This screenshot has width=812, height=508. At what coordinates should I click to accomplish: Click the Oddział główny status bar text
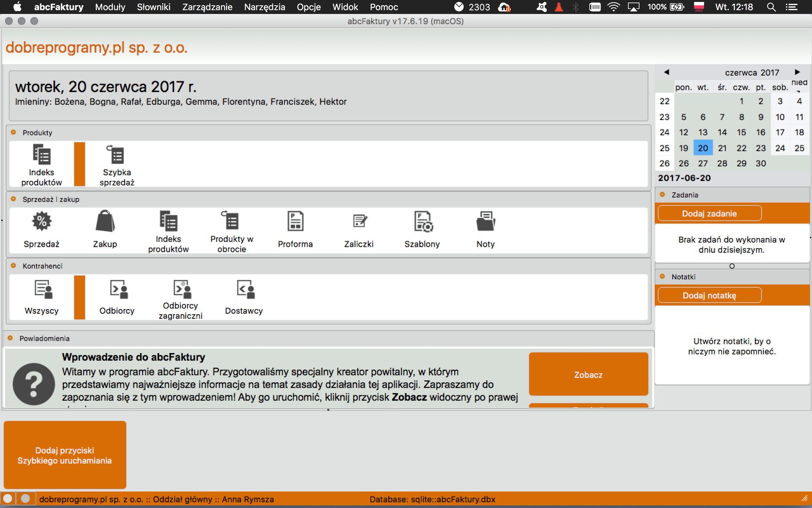(183, 499)
